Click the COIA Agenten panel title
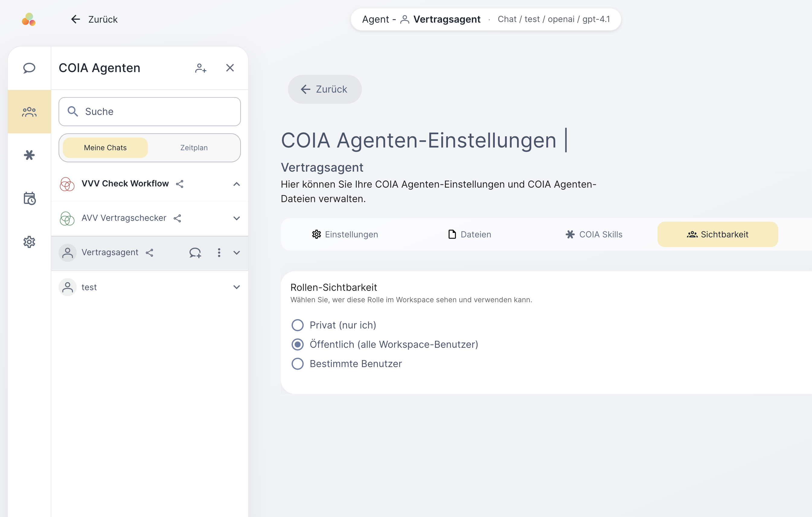This screenshot has width=812, height=517. click(x=100, y=68)
